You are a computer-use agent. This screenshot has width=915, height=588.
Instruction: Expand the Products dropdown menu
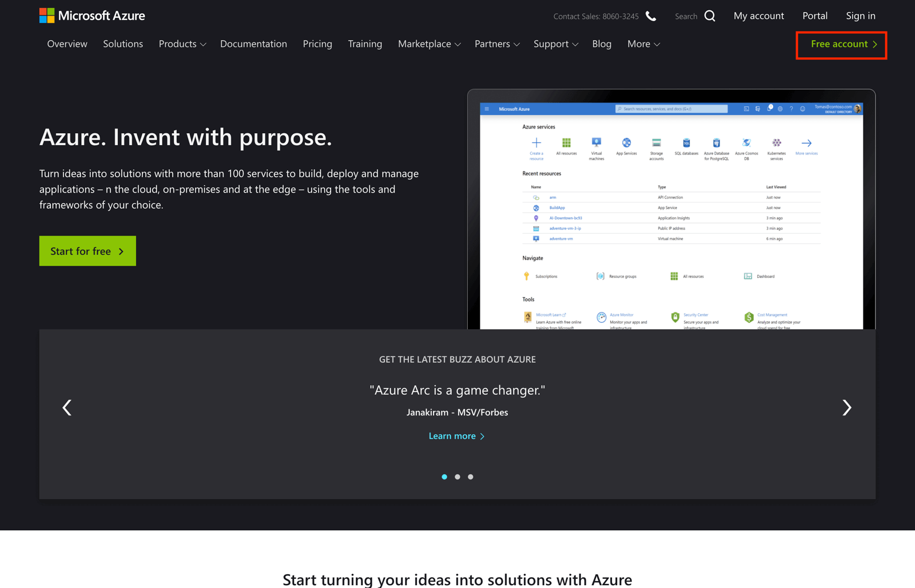point(182,44)
